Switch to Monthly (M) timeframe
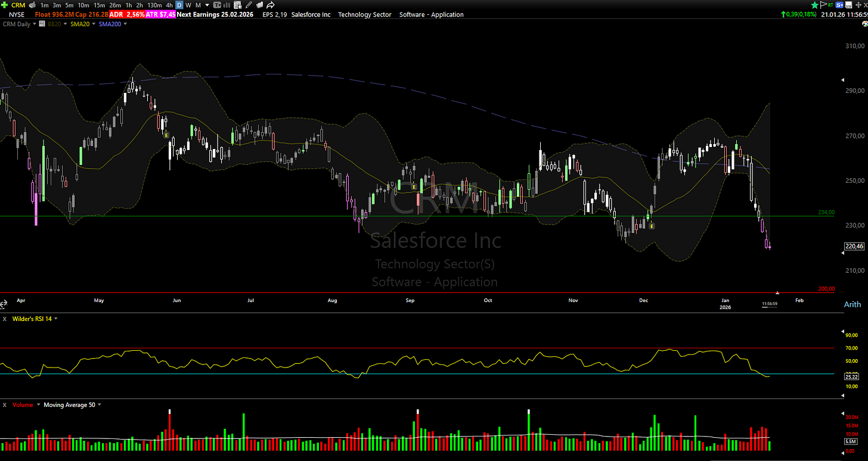This screenshot has width=868, height=461. (198, 5)
